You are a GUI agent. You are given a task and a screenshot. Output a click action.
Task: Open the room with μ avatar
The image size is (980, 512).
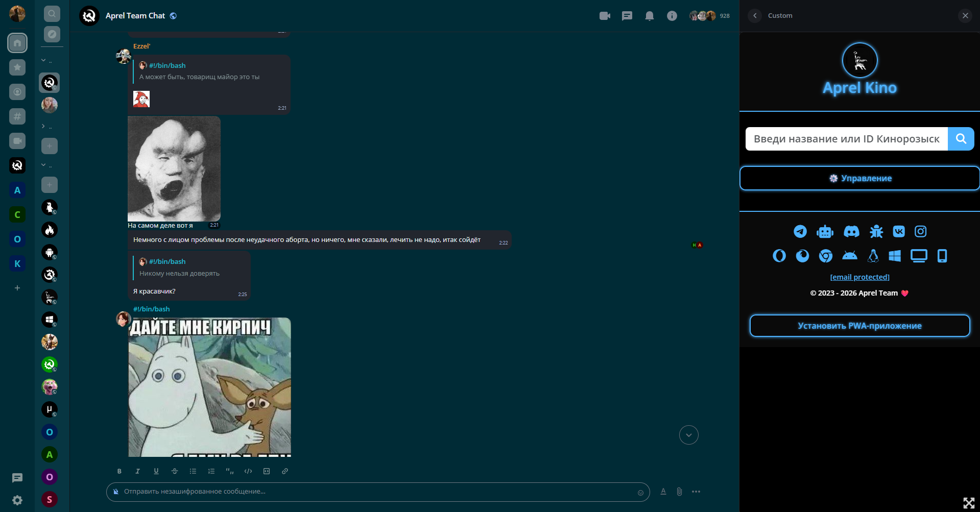[50, 409]
